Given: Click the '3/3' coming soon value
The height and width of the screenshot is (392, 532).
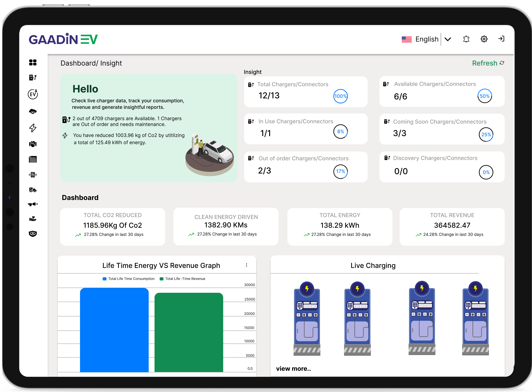Looking at the screenshot, I should pyautogui.click(x=399, y=133).
